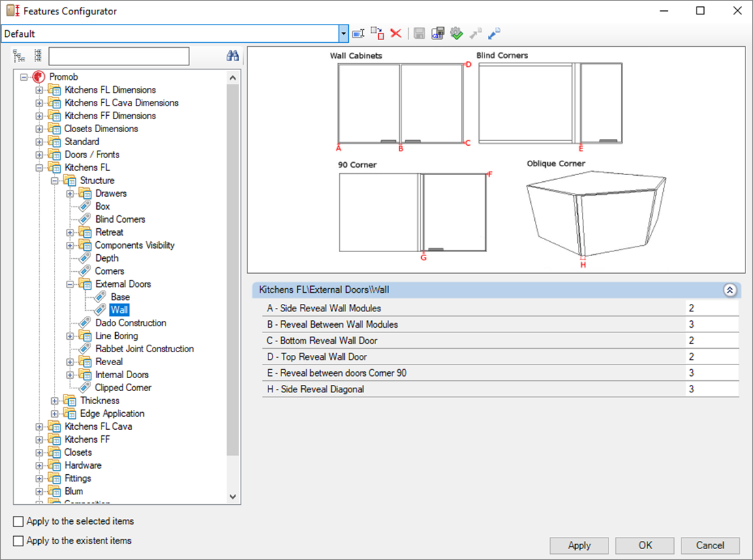Click the binoculars search icon
The width and height of the screenshot is (753, 560).
point(232,56)
